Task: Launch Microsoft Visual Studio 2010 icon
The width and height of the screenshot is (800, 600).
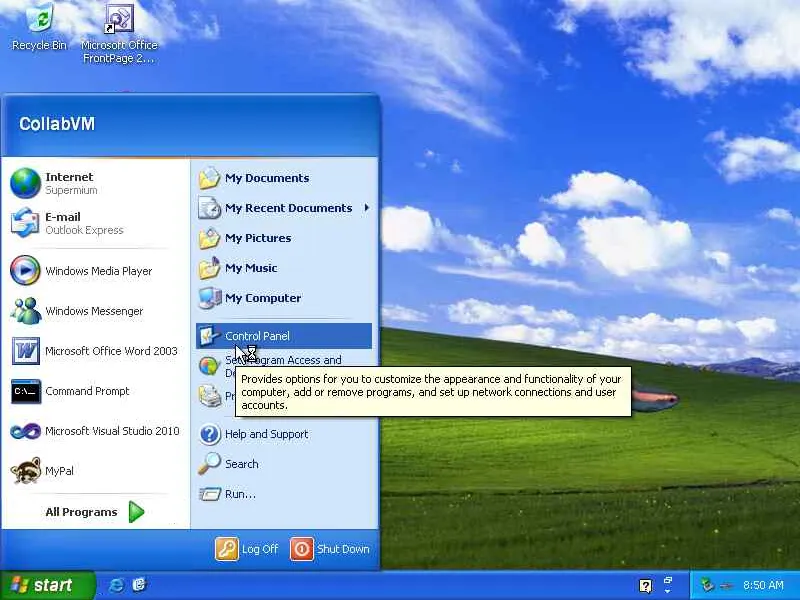Action: point(25,431)
